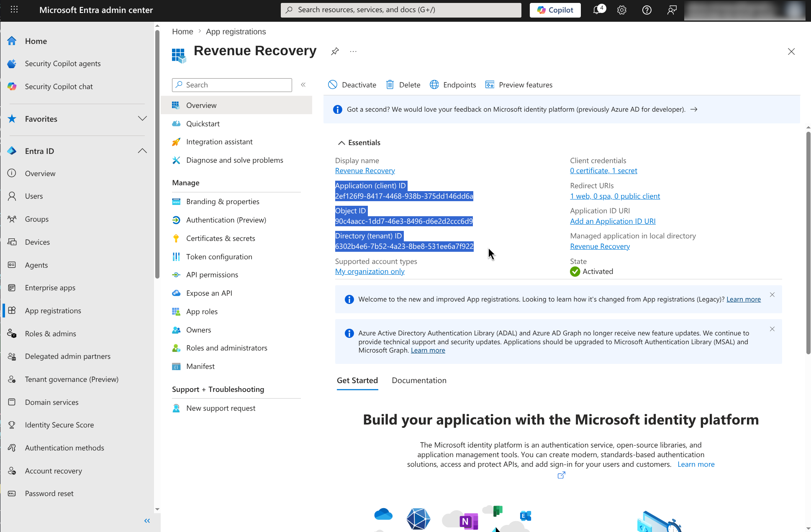811x532 pixels.
Task: Collapse the left navigation pane
Action: coord(147,521)
